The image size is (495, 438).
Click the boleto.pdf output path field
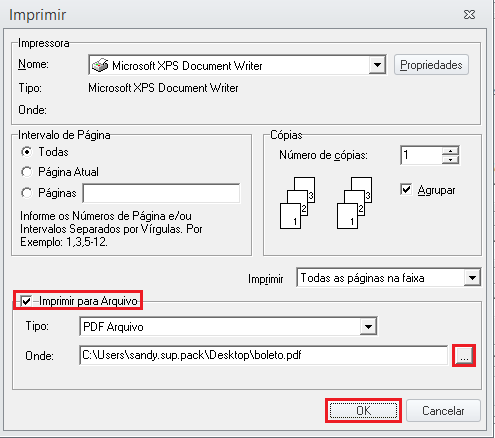click(263, 355)
